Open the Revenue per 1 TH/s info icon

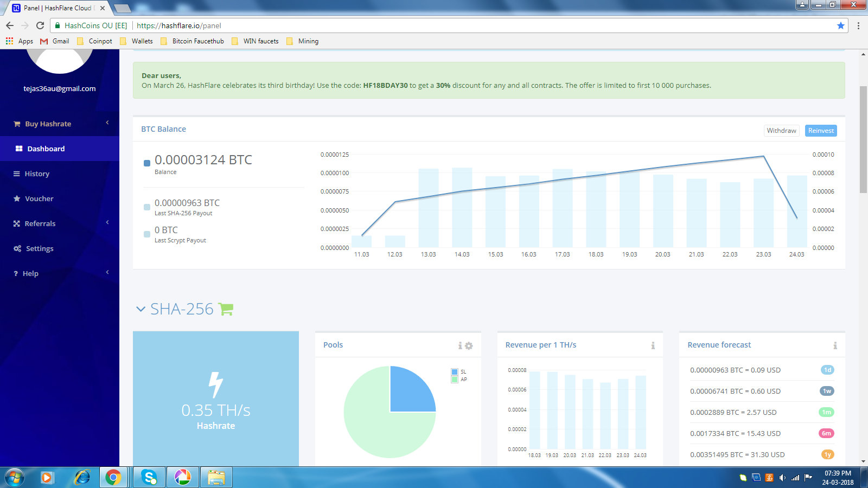coord(653,345)
